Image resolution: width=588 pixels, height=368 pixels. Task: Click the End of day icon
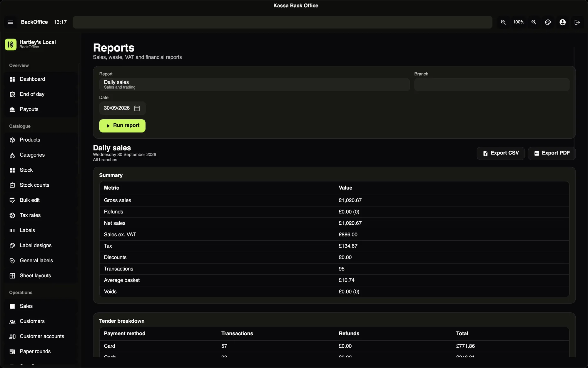[12, 94]
